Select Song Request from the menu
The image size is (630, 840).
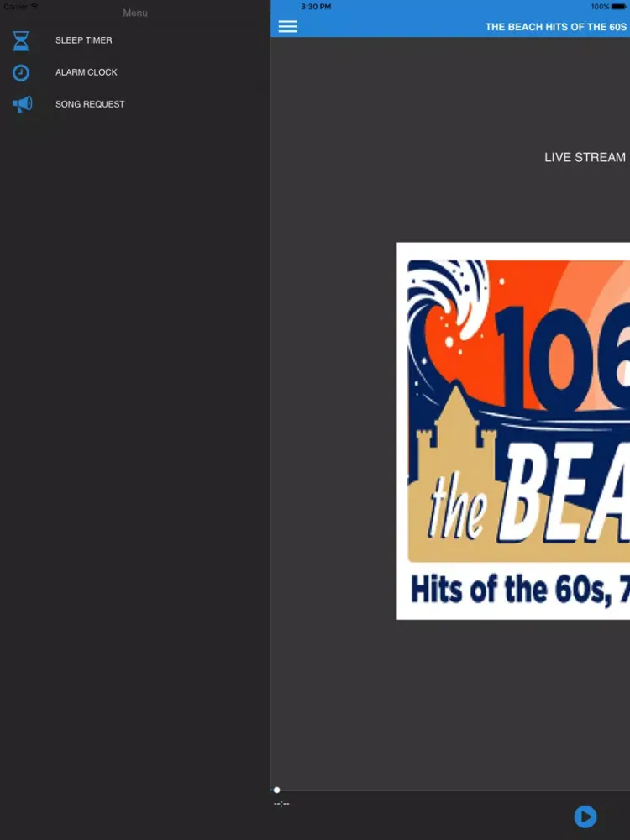[x=135, y=104]
